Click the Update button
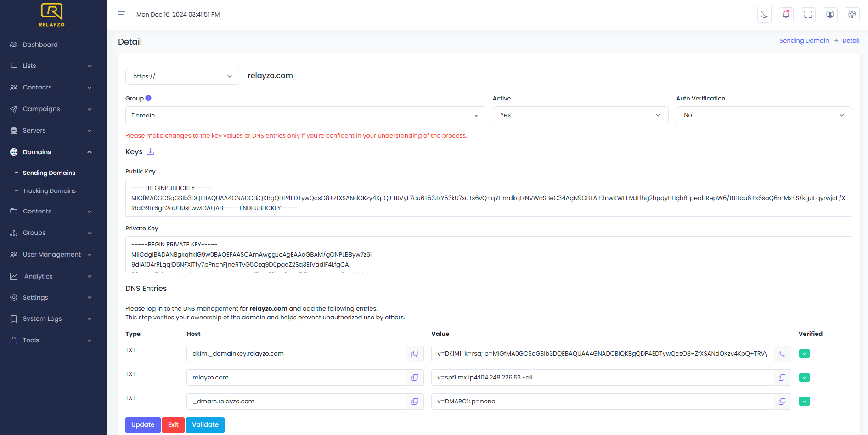Image resolution: width=868 pixels, height=435 pixels. (x=143, y=425)
